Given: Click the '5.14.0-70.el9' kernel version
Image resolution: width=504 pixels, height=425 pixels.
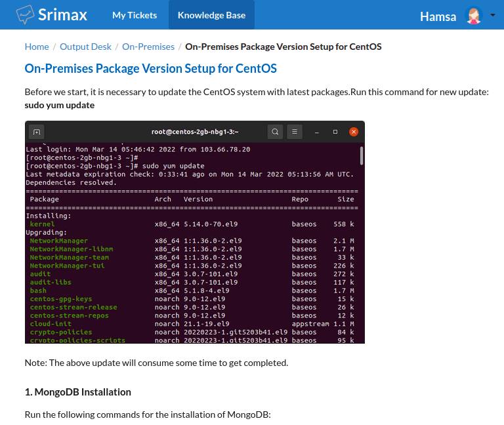Looking at the screenshot, I should point(211,224).
